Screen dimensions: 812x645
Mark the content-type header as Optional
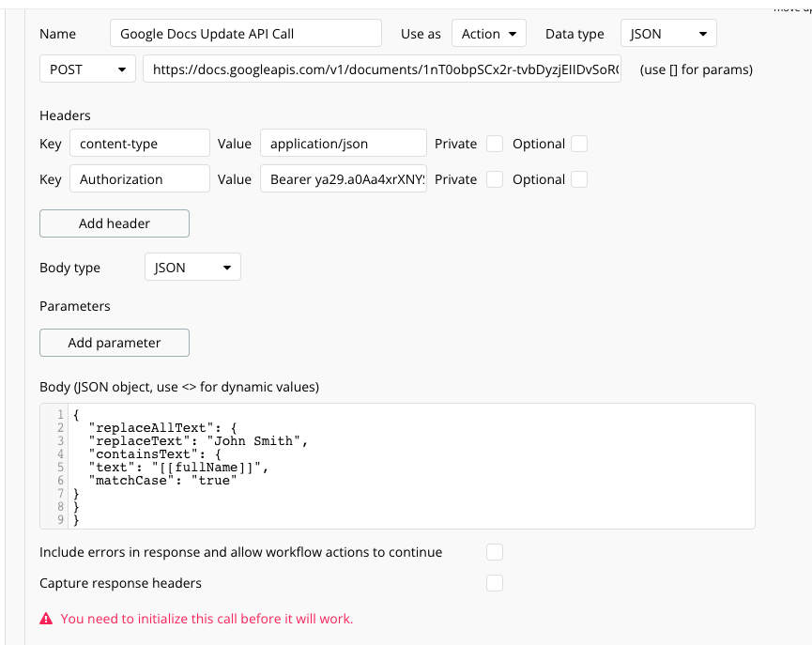(579, 143)
